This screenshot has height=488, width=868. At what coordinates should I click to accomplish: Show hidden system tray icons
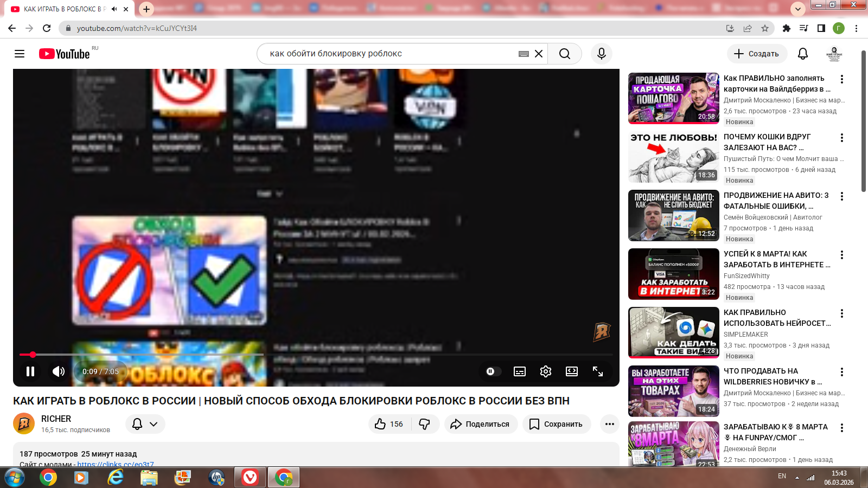point(797,478)
